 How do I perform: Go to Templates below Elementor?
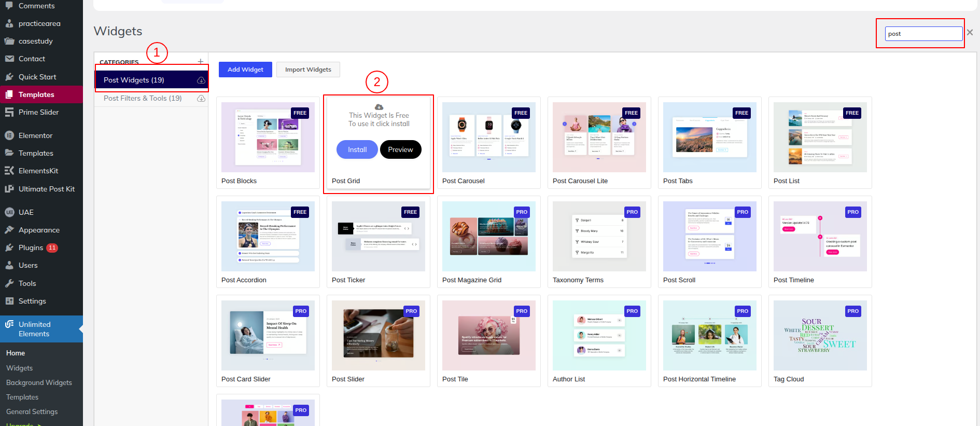[41, 153]
